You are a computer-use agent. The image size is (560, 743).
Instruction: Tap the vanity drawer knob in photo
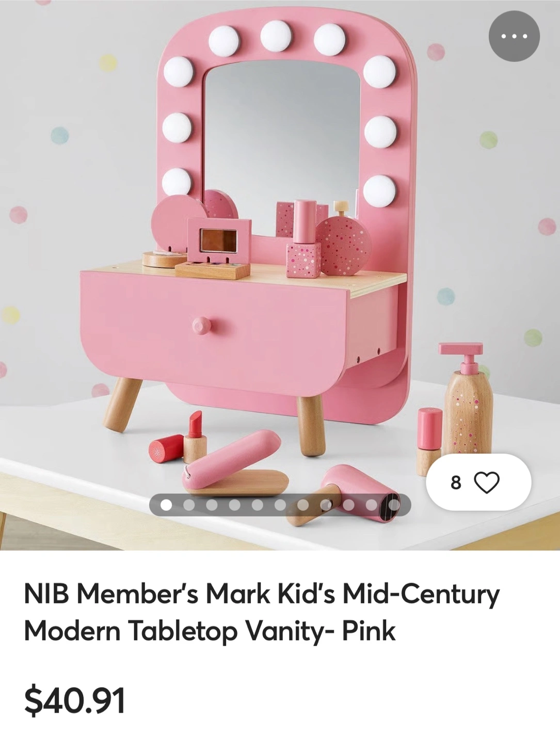coord(201,325)
